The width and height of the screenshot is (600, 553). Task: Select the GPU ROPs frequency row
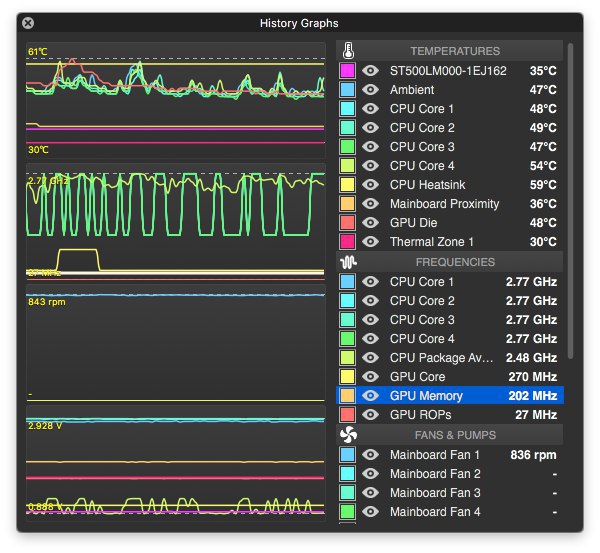pos(450,414)
